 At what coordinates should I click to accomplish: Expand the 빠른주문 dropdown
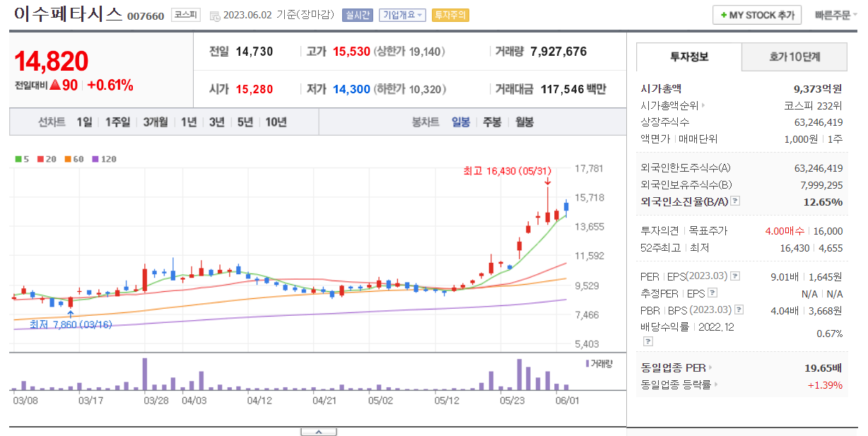[835, 15]
